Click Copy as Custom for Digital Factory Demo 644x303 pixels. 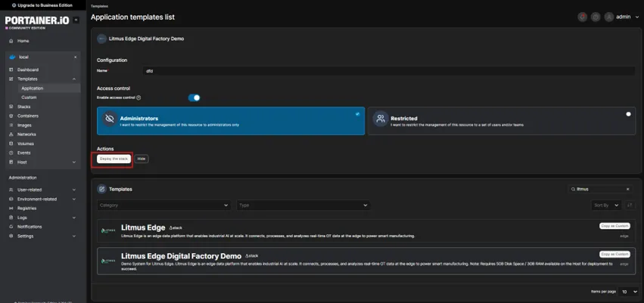tap(614, 254)
